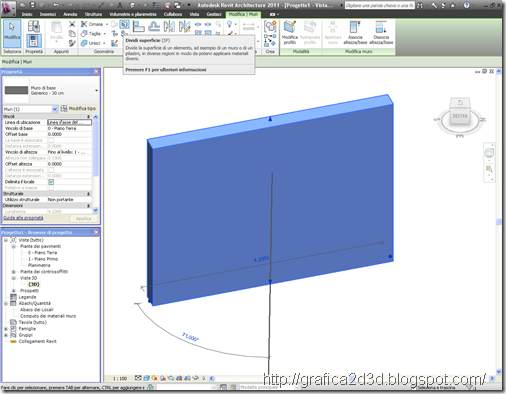Toggle the La base è associata checkbox
The image size is (506, 394).
click(51, 140)
